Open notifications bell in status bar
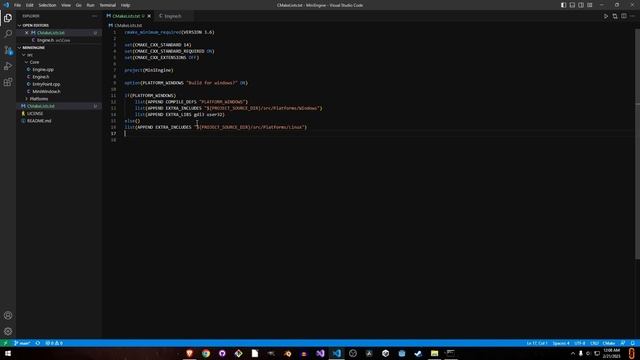This screenshot has height=360, width=640. point(632,343)
